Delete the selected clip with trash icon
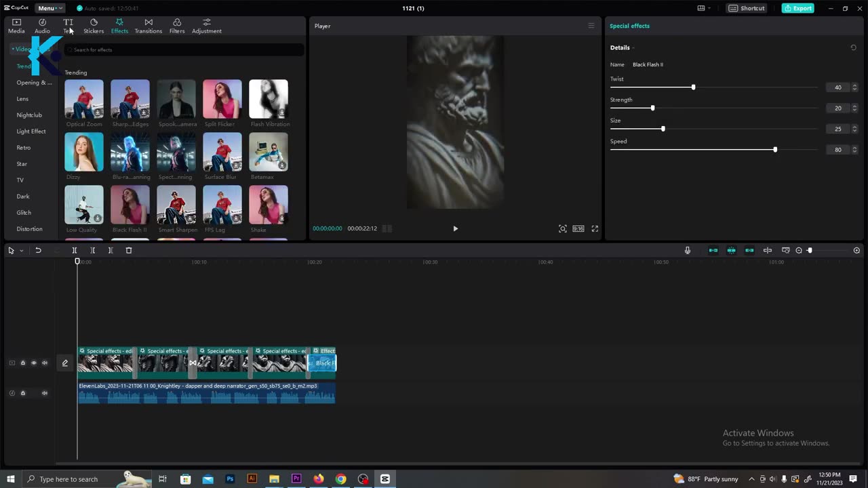Screen dimensions: 868x488 point(129,250)
